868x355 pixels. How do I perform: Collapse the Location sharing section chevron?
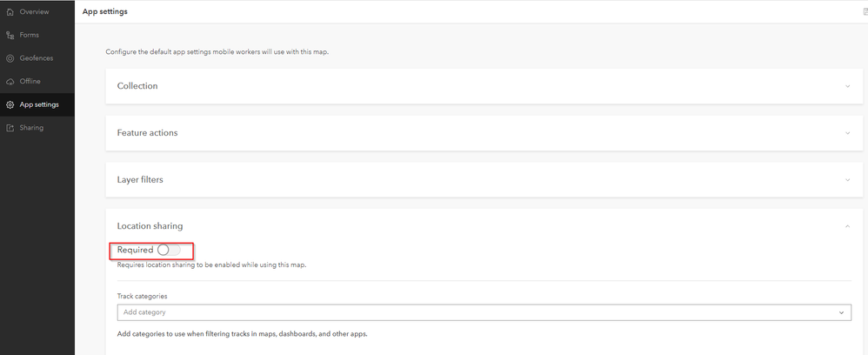tap(848, 226)
